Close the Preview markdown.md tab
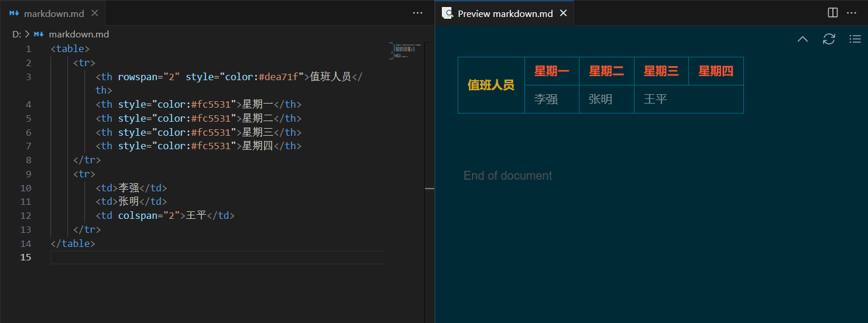The width and height of the screenshot is (868, 323). click(564, 13)
